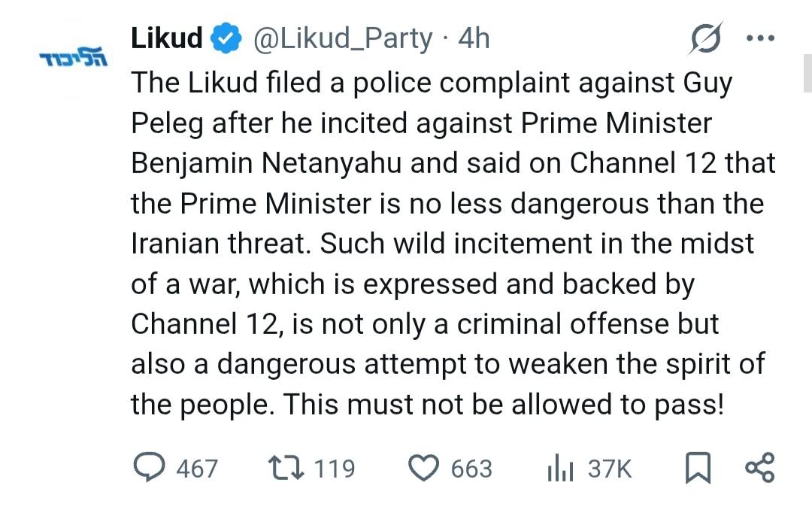The image size is (812, 510).
Task: Open the Likud profile avatar
Action: (x=73, y=59)
